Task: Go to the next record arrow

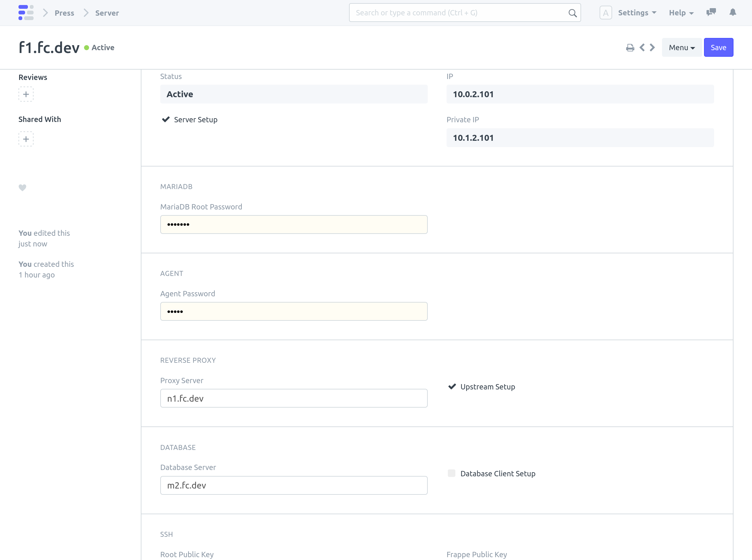Action: coord(652,47)
